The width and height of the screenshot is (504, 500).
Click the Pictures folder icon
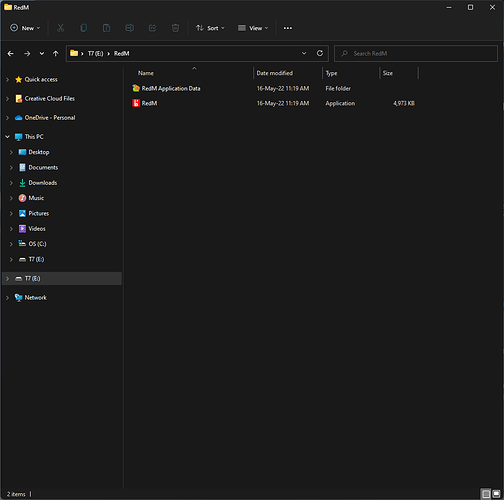[x=22, y=213]
